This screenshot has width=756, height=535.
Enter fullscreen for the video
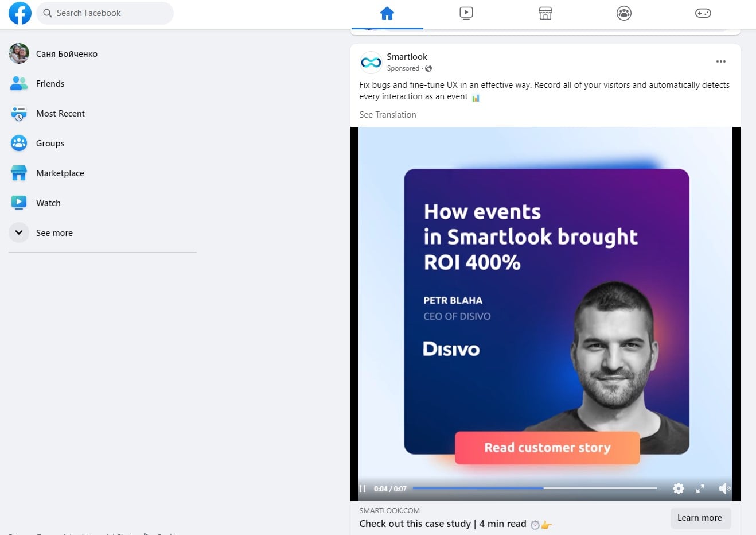[700, 489]
